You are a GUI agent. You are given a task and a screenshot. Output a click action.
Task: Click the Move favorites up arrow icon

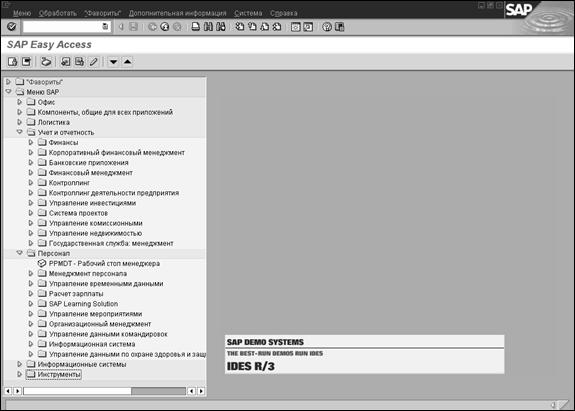127,62
